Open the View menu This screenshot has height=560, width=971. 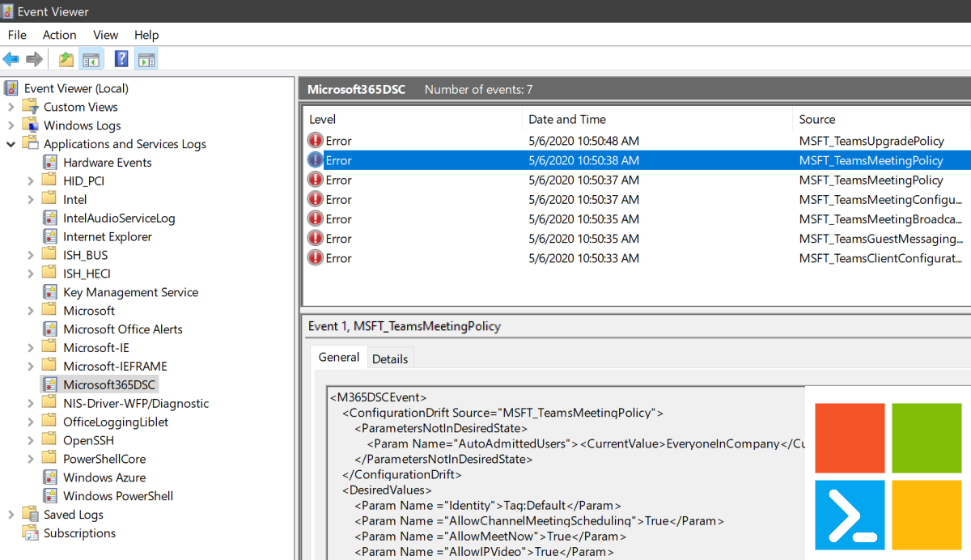106,35
